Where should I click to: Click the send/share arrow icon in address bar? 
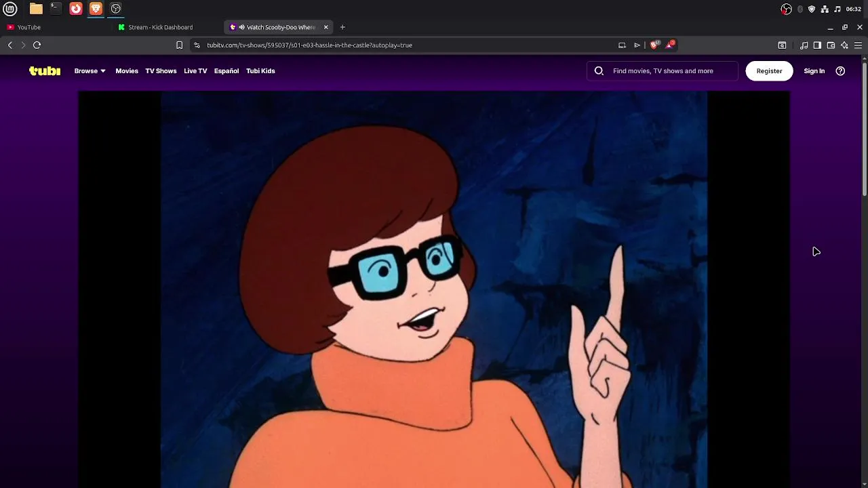point(637,45)
